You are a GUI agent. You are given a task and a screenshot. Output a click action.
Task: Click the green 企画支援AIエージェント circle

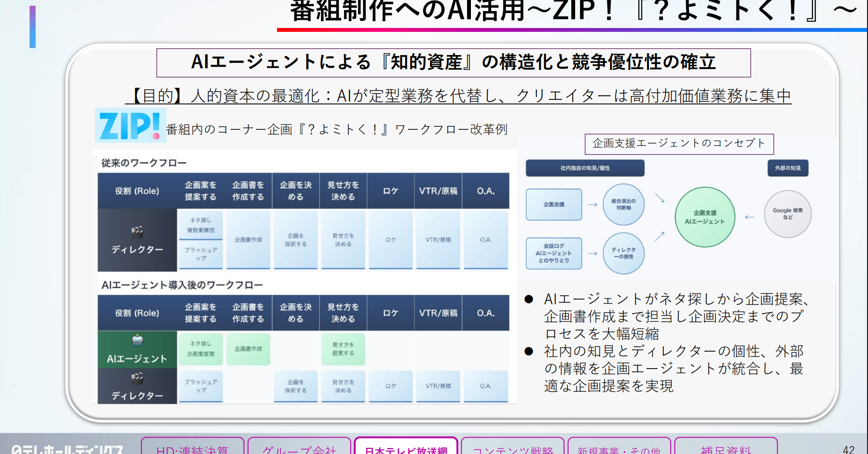tap(705, 217)
